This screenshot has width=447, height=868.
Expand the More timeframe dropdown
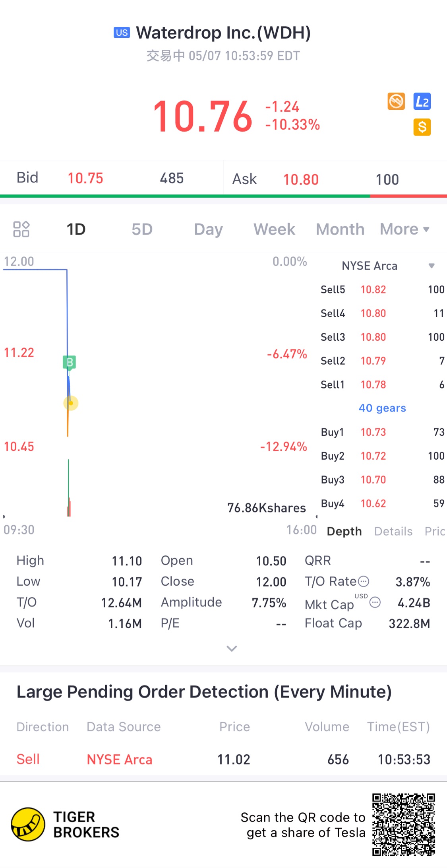click(404, 229)
